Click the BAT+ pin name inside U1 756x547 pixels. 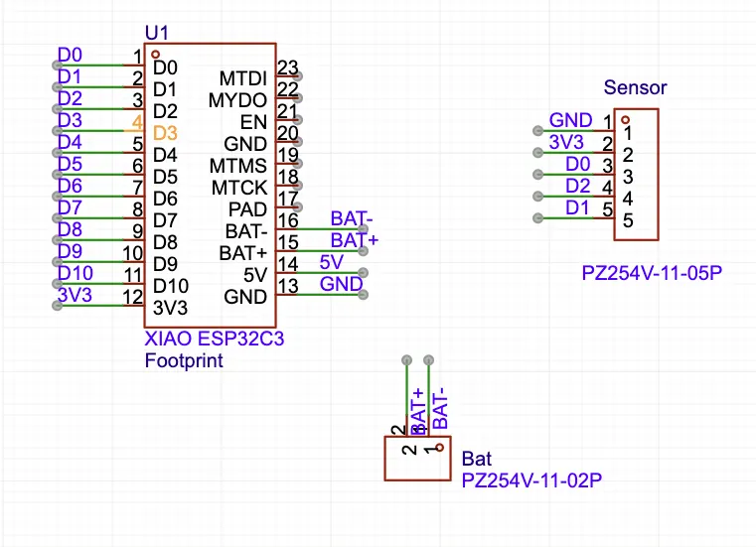pos(243,253)
